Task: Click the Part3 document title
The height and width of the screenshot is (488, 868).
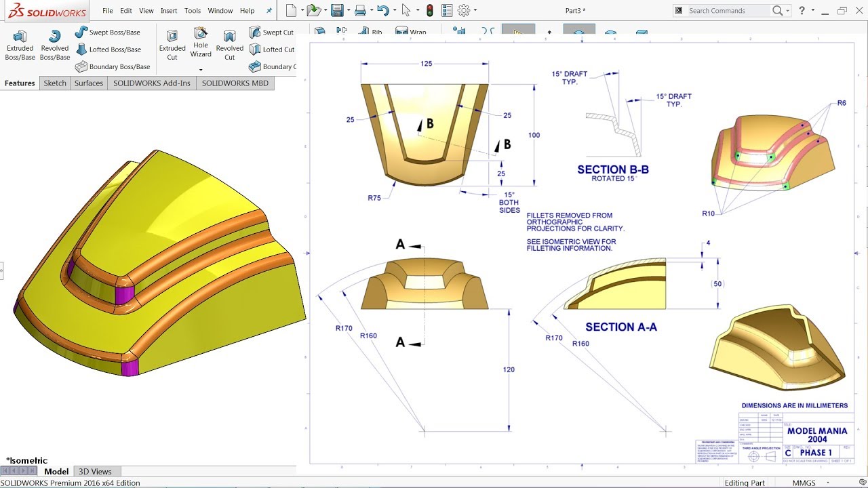Action: pos(575,10)
